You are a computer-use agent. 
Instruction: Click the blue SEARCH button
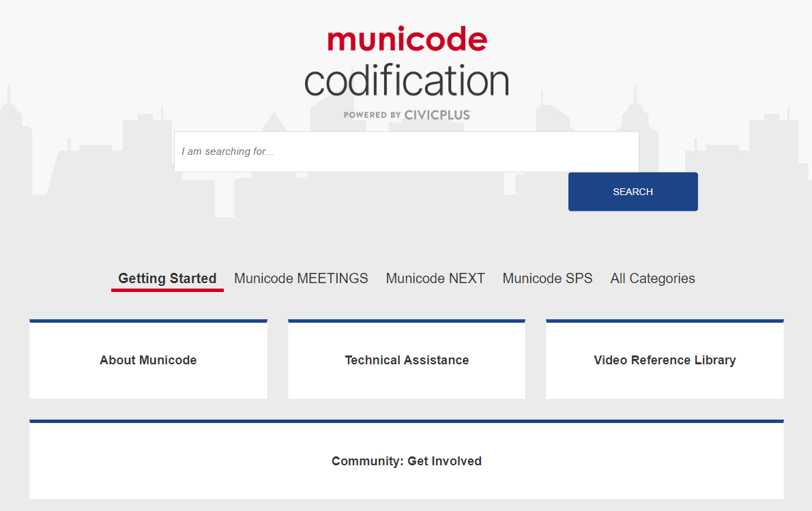[633, 192]
